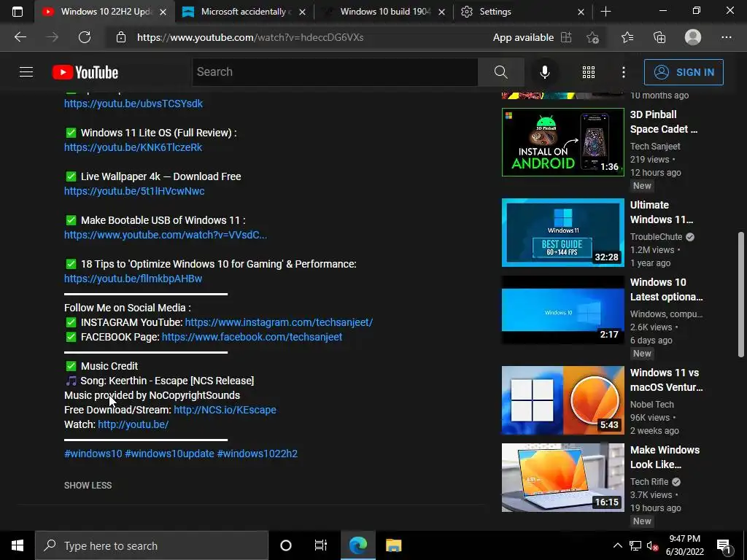
Task: Open a new browser tab with plus icon
Action: click(605, 12)
